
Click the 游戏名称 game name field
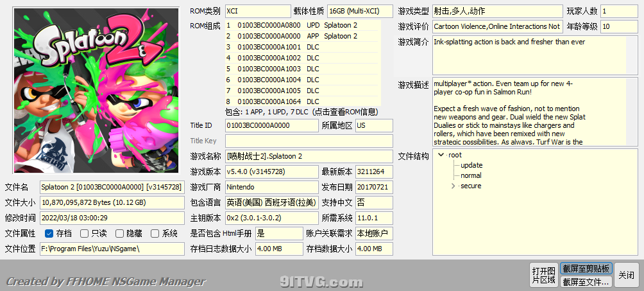coord(309,156)
